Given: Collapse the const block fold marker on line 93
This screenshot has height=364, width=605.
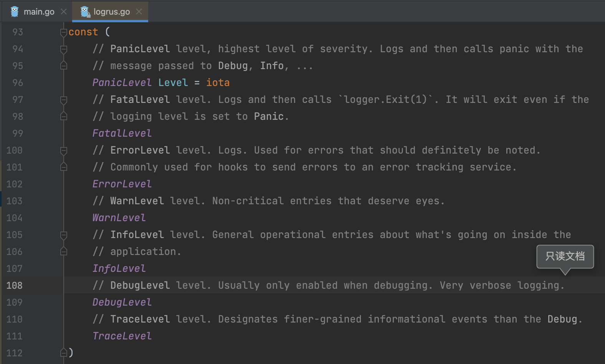Looking at the screenshot, I should 64,32.
